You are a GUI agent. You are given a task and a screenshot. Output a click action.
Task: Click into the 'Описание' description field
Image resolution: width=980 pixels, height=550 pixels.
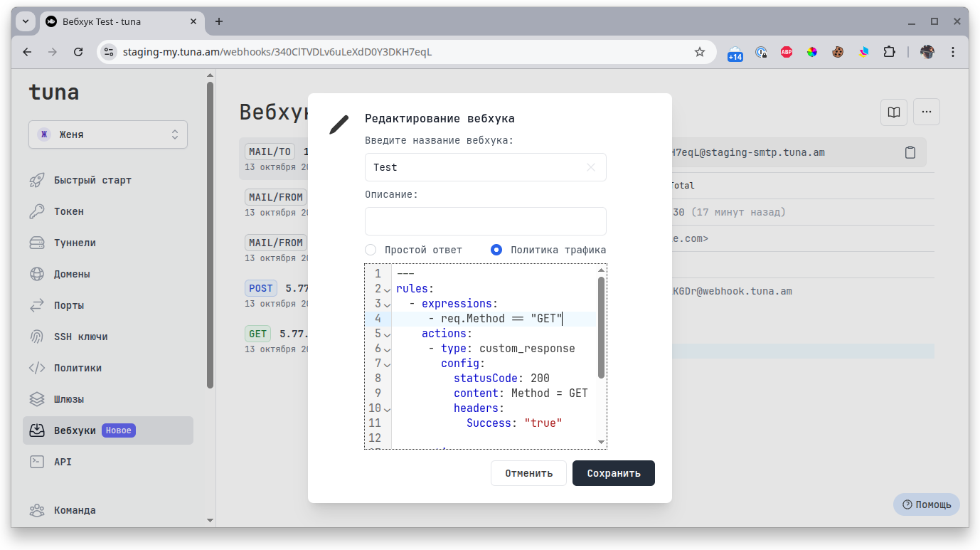pos(485,221)
